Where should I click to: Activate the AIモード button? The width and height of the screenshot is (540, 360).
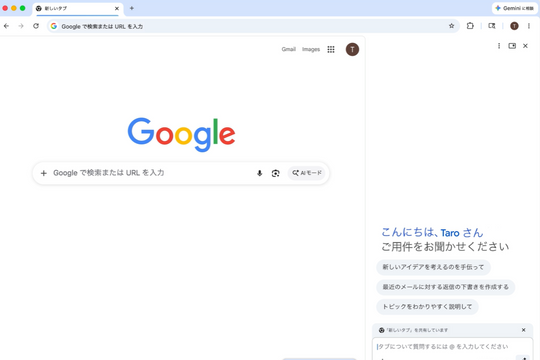pos(307,173)
